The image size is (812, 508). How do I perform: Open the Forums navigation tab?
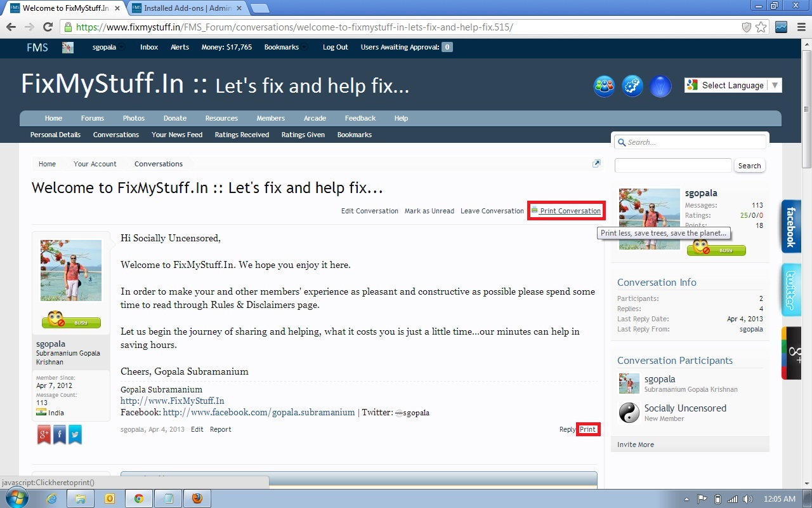[93, 118]
